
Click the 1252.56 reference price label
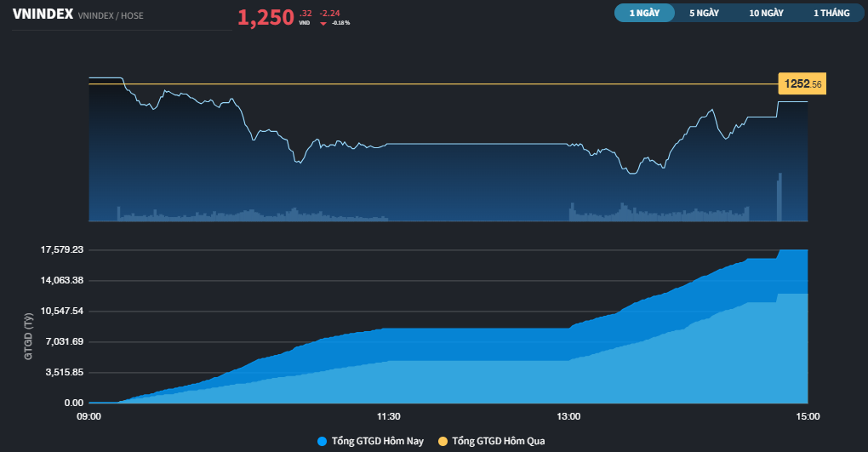(x=802, y=83)
